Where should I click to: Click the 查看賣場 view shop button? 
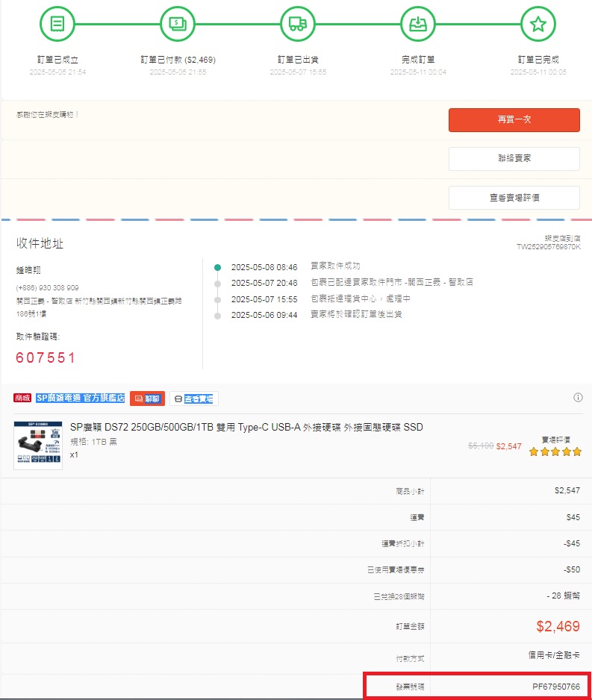point(194,399)
